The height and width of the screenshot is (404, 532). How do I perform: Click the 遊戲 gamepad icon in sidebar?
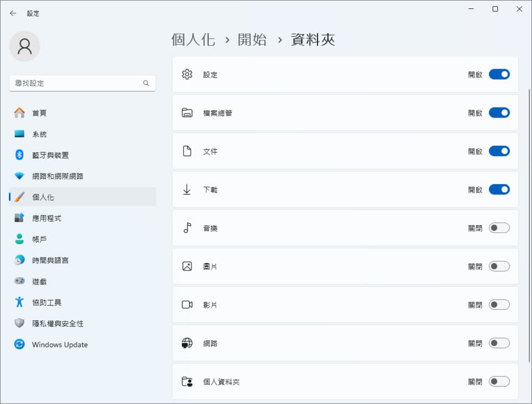point(19,281)
